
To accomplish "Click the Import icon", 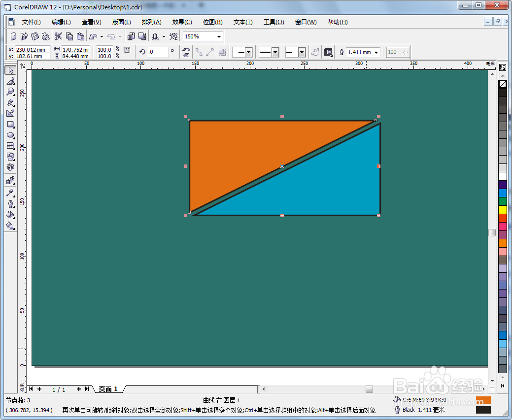I will click(131, 36).
